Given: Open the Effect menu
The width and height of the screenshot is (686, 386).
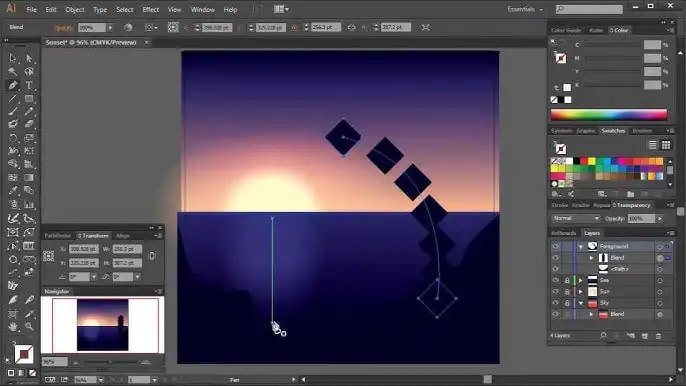Looking at the screenshot, I should coord(150,9).
